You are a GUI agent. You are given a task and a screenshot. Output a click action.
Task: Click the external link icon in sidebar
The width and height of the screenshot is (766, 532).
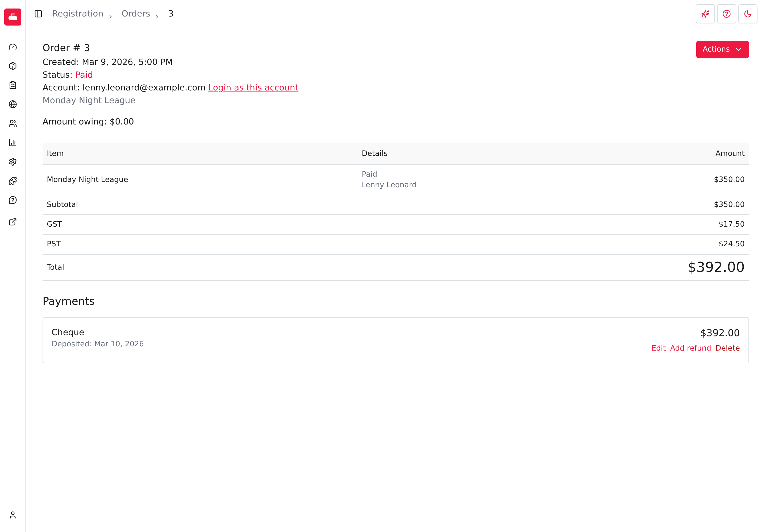pos(13,222)
